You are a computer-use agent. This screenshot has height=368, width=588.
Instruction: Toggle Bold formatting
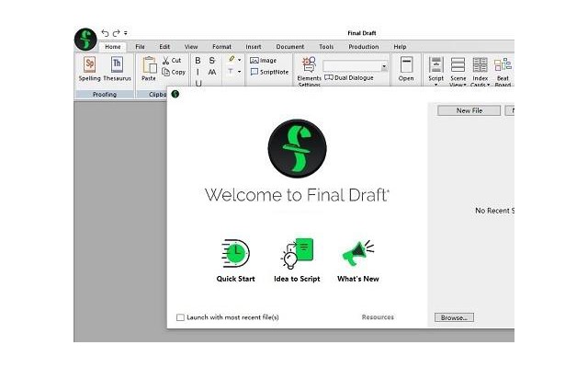198,61
